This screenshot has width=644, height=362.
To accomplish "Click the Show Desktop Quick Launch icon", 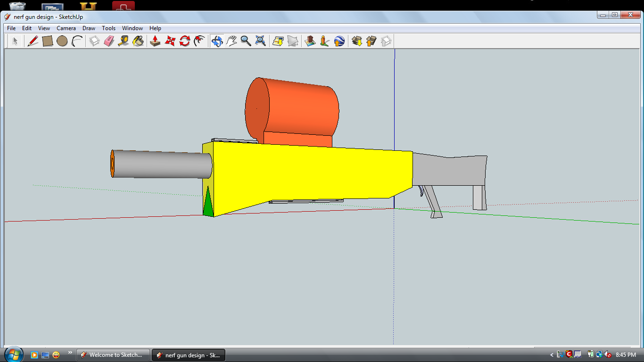I will 45,354.
